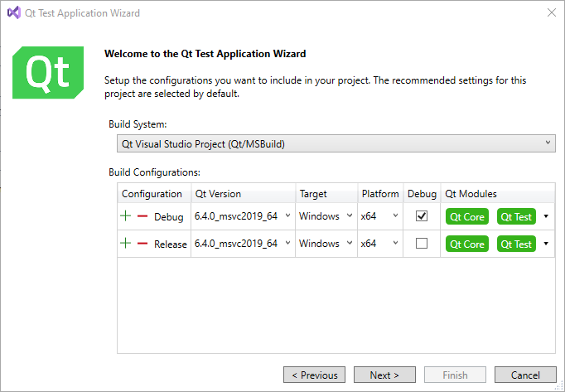Click the Visual Studio icon in the title bar
The width and height of the screenshot is (565, 392).
coord(14,12)
